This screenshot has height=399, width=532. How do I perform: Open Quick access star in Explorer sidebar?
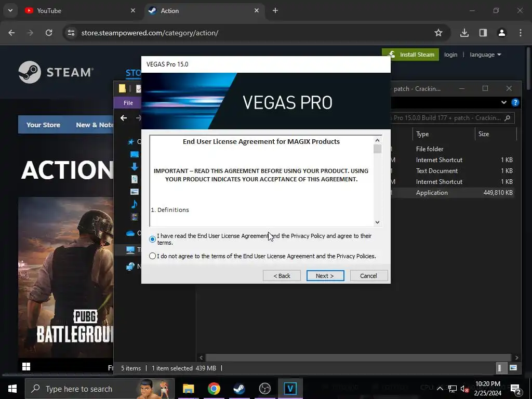pyautogui.click(x=131, y=141)
